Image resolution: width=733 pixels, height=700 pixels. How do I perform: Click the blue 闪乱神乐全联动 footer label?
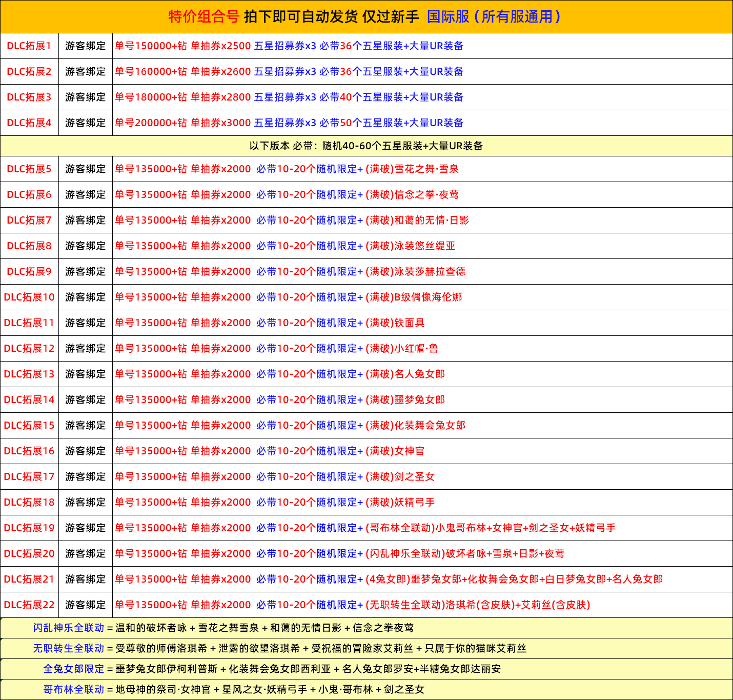pos(69,628)
